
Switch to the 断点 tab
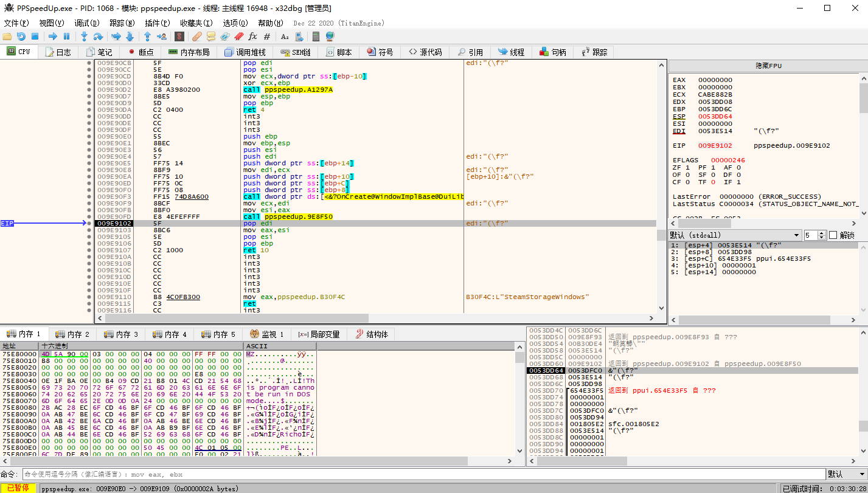(141, 52)
